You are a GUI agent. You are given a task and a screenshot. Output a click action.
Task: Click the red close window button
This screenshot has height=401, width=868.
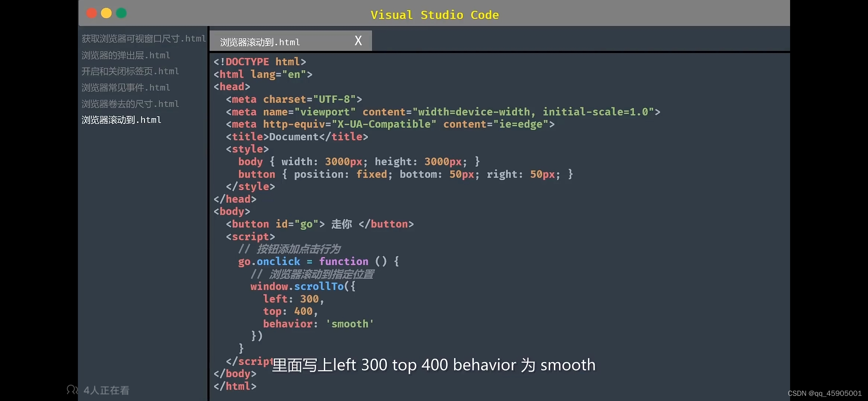pos(92,13)
